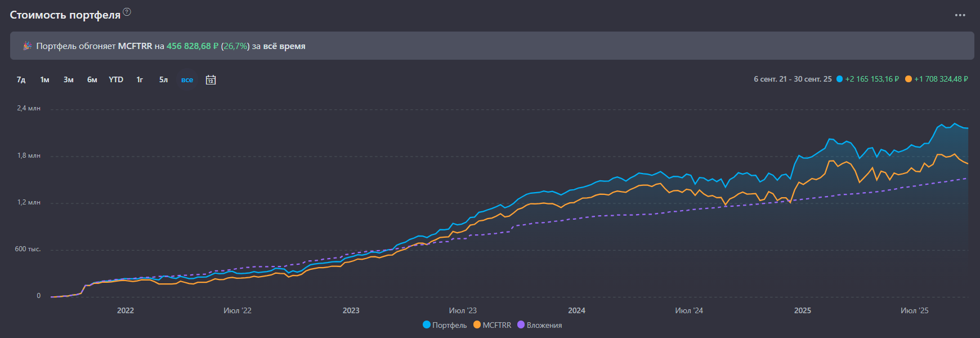Viewport: 980px width, 338px height.
Task: Click the orange MCFTRR legend dot
Action: pos(477,324)
